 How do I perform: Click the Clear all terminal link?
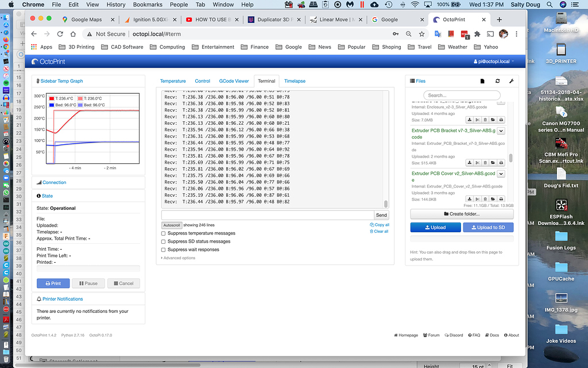pos(380,231)
